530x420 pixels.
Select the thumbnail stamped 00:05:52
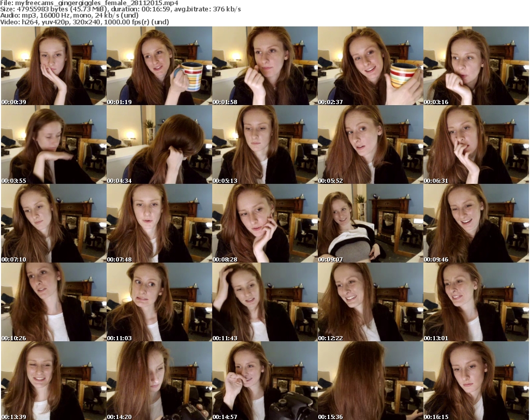371,144
